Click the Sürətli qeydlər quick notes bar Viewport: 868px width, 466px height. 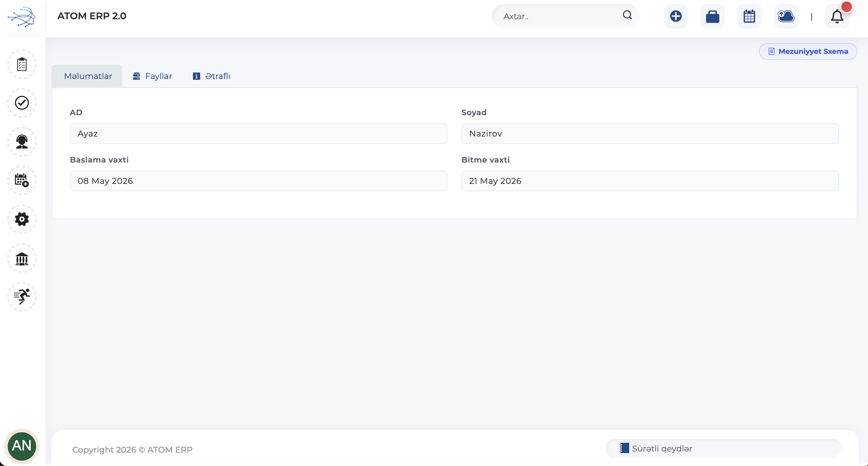tap(723, 449)
